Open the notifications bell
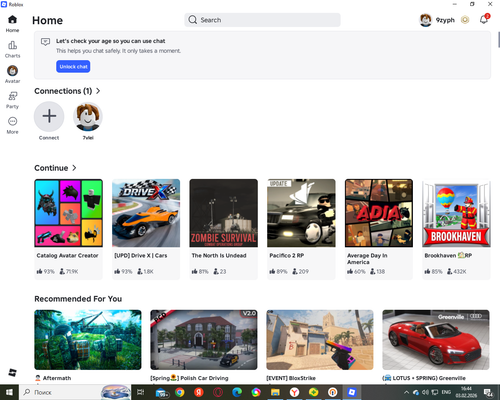500x400 pixels. pyautogui.click(x=484, y=20)
